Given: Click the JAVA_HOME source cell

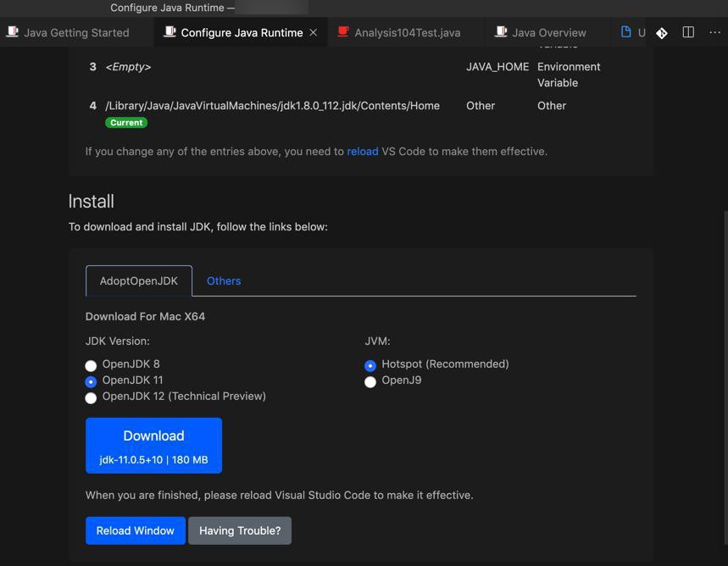Looking at the screenshot, I should pos(497,67).
